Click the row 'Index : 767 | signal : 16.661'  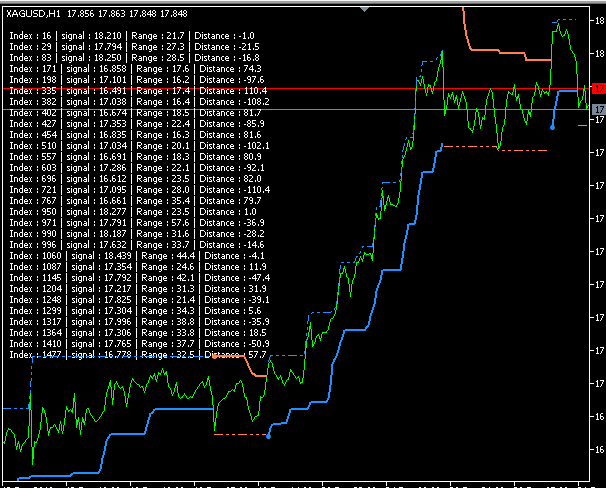pyautogui.click(x=135, y=201)
